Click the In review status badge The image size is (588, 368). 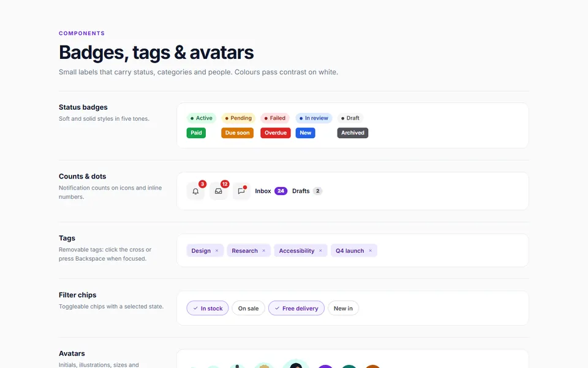point(314,118)
